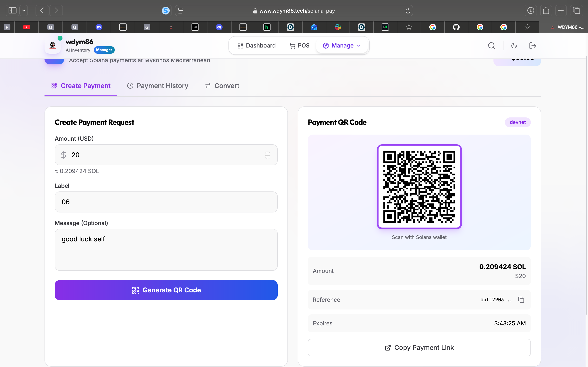Toggle the Safari sidebar button
588x367 pixels.
pyautogui.click(x=12, y=11)
